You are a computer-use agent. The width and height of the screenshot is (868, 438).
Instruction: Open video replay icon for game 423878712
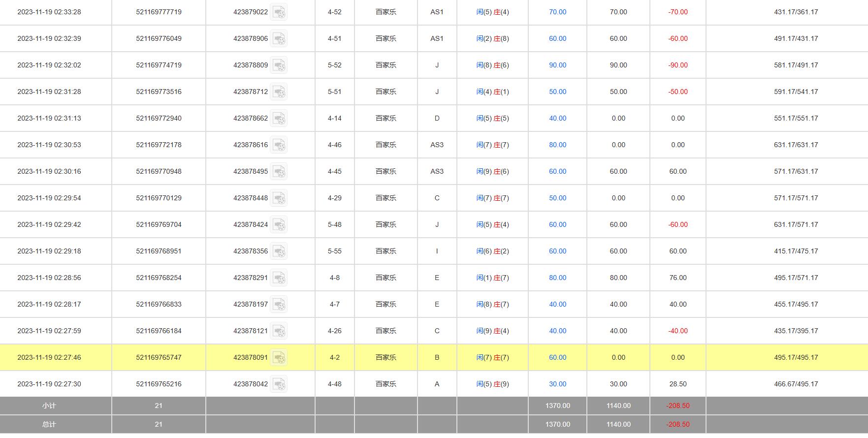pos(279,92)
